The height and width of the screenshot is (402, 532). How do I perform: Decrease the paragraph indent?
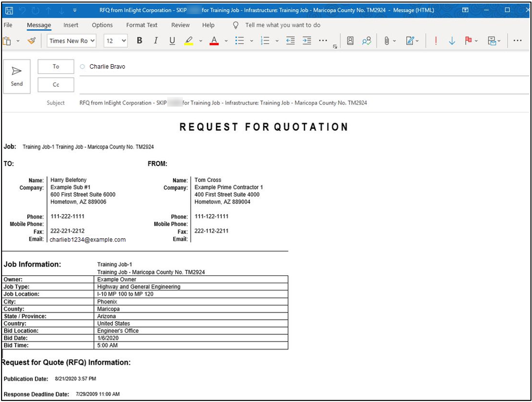(291, 41)
